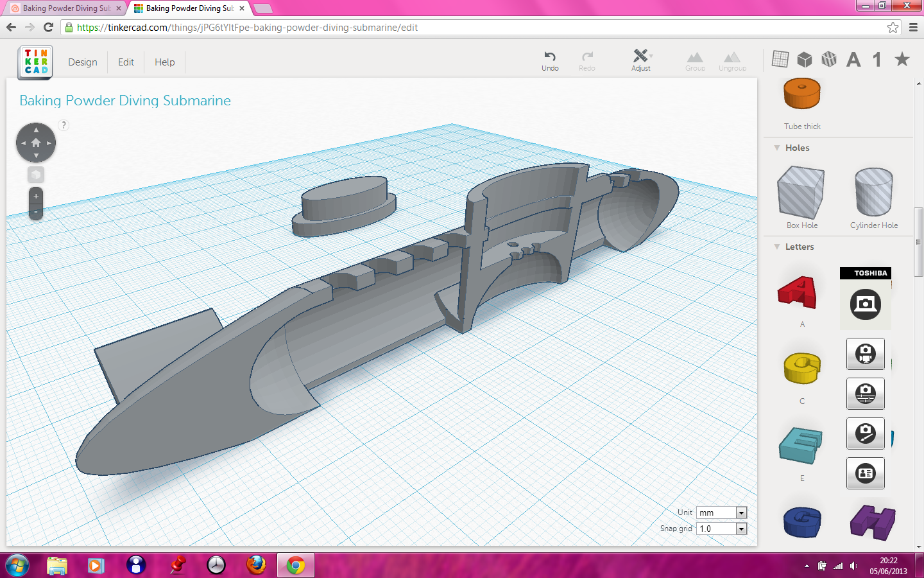924x578 pixels.
Task: Collapse the Holes section
Action: (777, 148)
